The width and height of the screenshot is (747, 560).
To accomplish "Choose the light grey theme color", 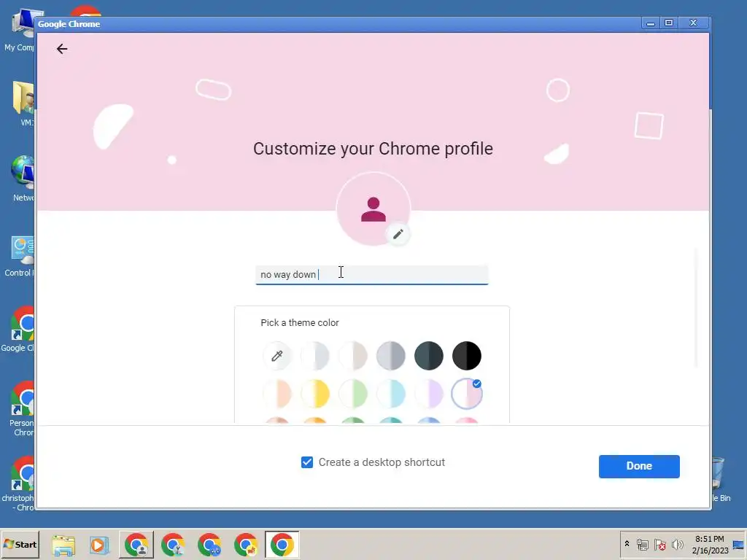I will pyautogui.click(x=315, y=356).
